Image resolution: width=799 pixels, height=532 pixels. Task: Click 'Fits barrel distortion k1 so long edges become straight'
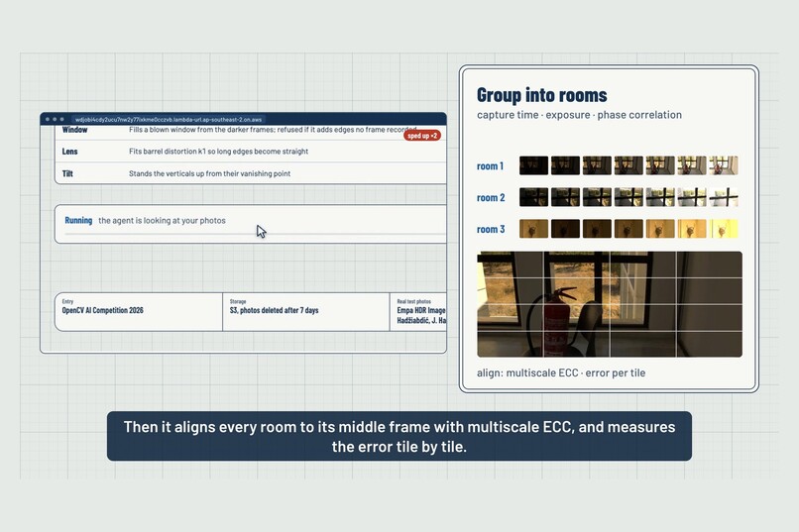point(219,152)
